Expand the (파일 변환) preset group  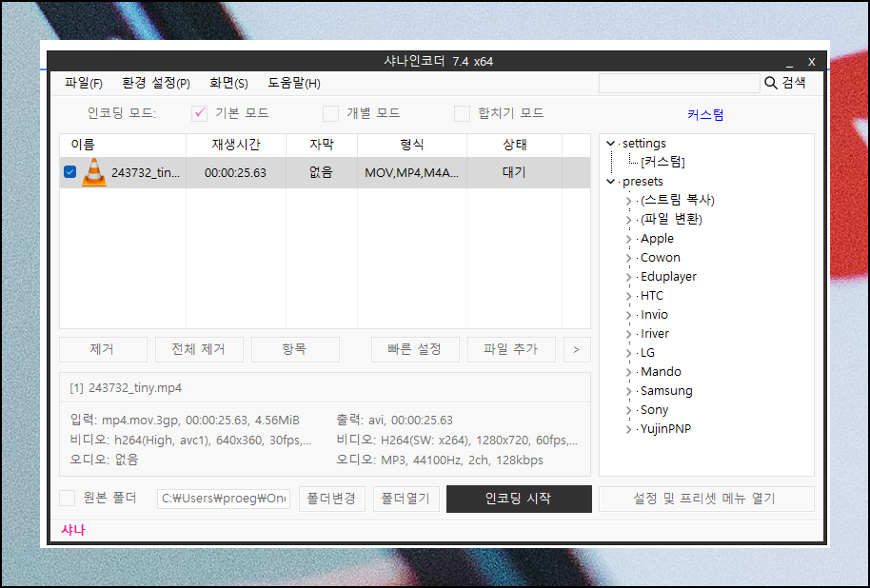(x=628, y=220)
